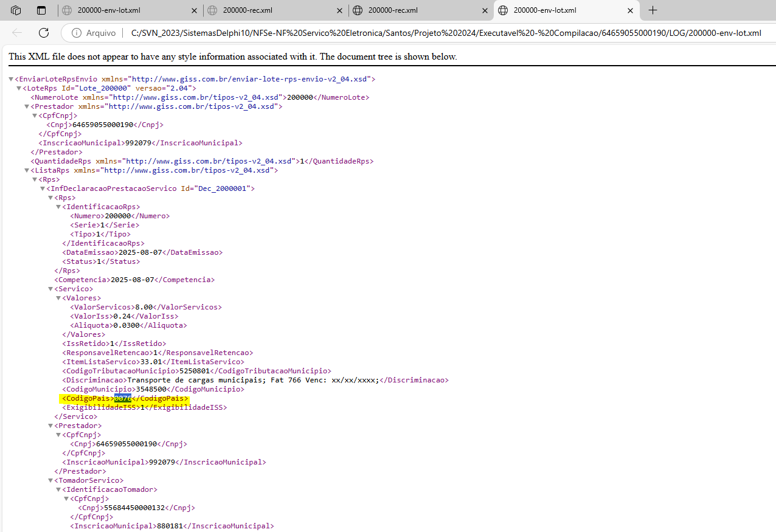Screen dimensions: 776x532
Task: Click the Competencia line
Action: point(134,280)
